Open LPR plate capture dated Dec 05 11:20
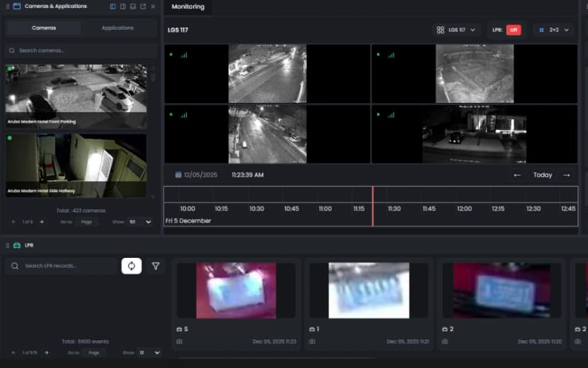The height and width of the screenshot is (368, 588). pos(502,291)
